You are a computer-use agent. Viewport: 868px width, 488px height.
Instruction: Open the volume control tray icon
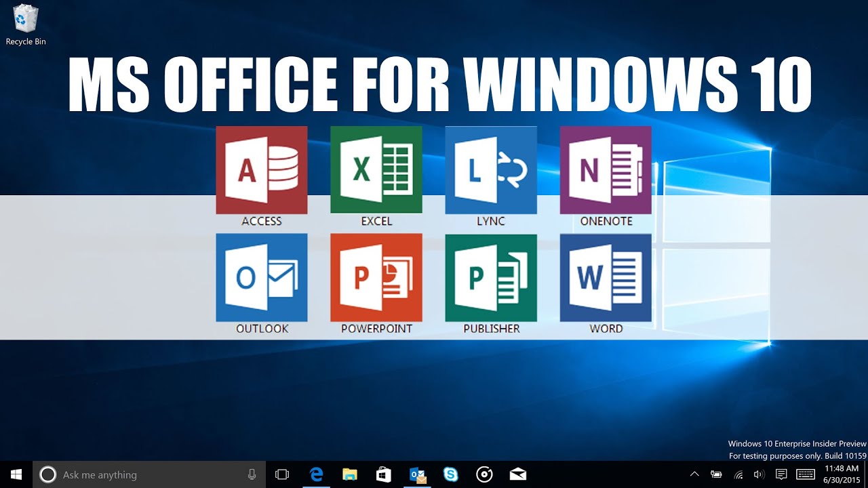759,474
